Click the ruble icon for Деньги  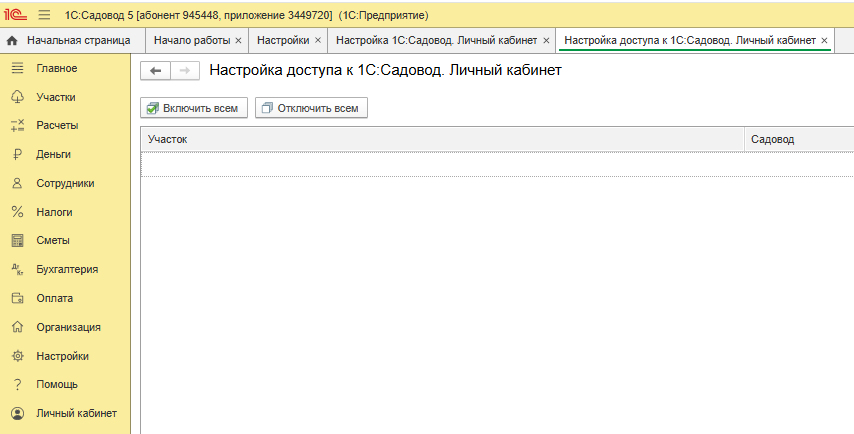point(17,155)
